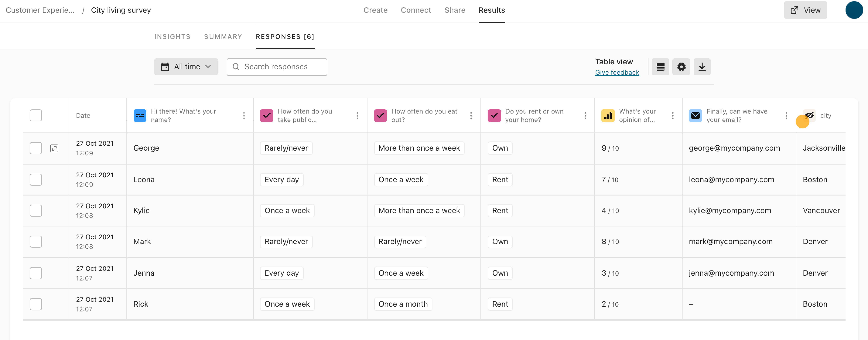Image resolution: width=868 pixels, height=340 pixels.
Task: Expand George's response using expand icon
Action: pyautogui.click(x=54, y=148)
